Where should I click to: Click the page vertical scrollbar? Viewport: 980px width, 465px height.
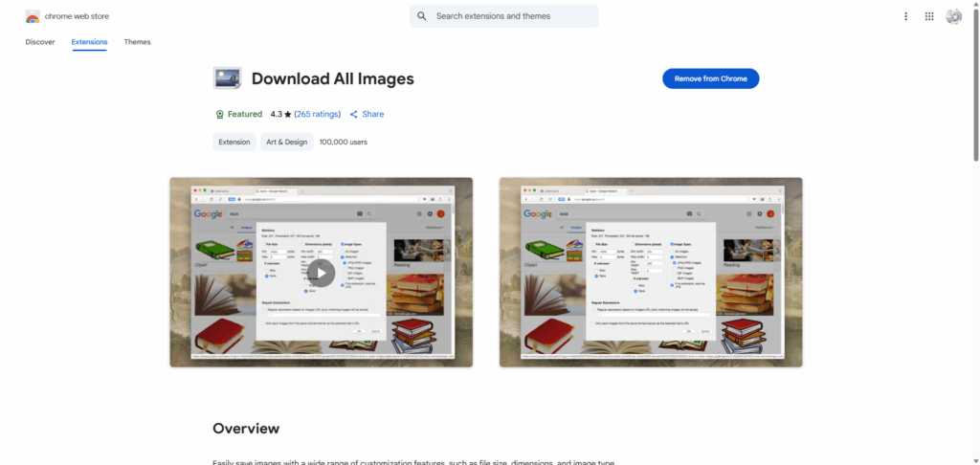pyautogui.click(x=975, y=84)
